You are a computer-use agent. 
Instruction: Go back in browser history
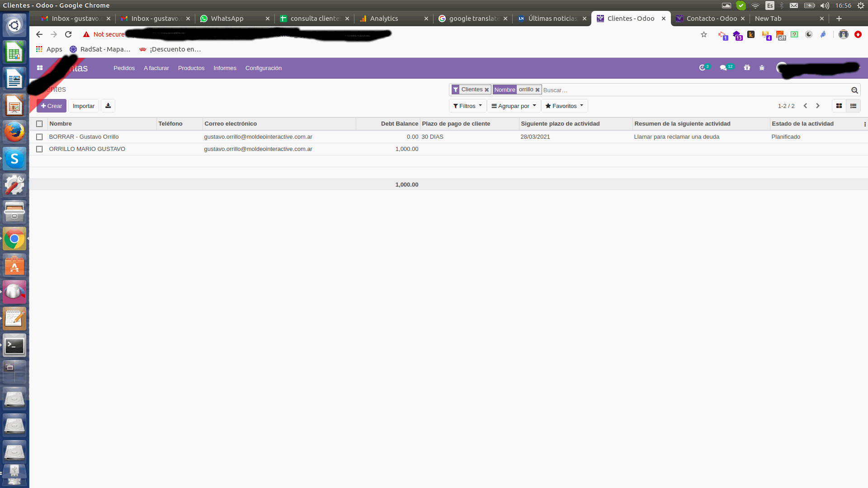(39, 34)
